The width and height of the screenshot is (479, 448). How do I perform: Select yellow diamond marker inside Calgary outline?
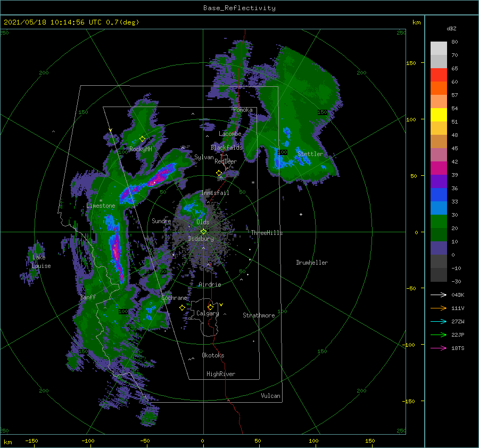pos(210,307)
